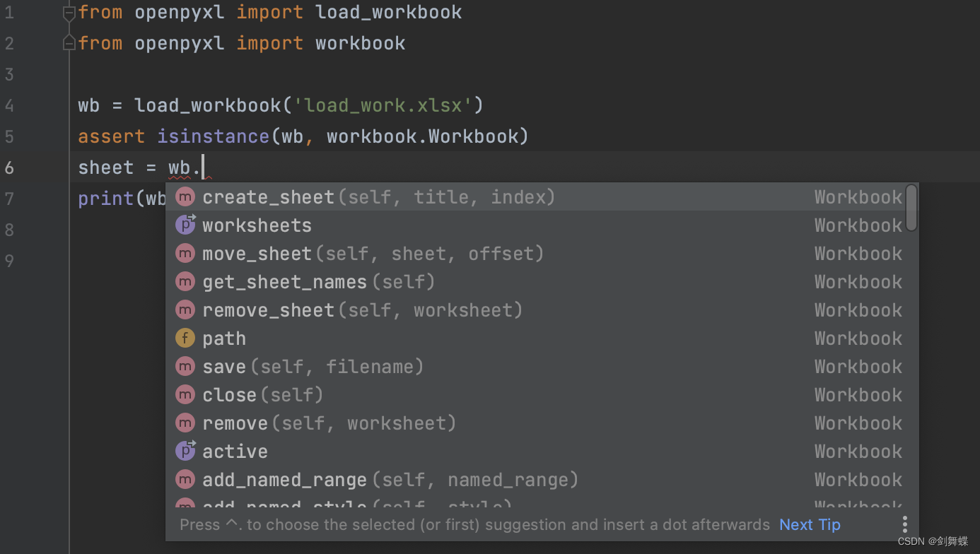Click load_workbook in the first import line
This screenshot has width=980, height=554.
[x=388, y=13]
